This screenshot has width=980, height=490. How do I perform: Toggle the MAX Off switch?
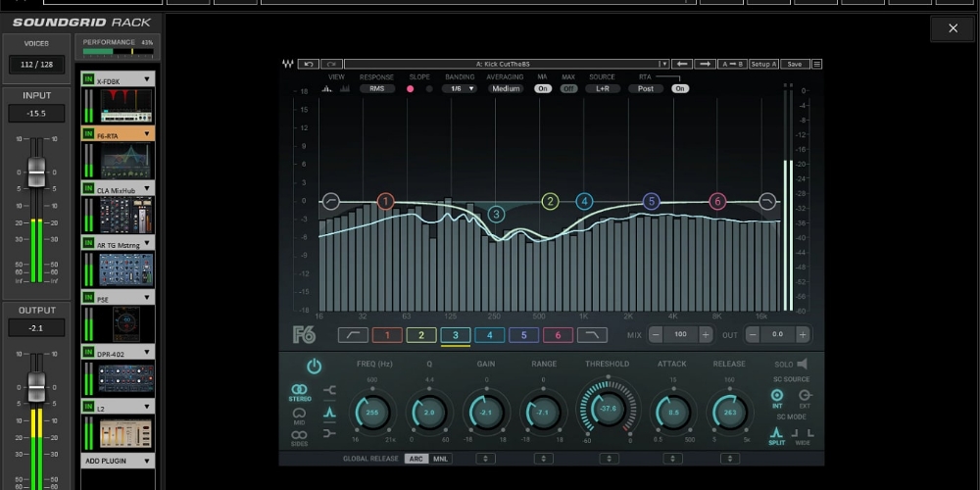point(568,89)
